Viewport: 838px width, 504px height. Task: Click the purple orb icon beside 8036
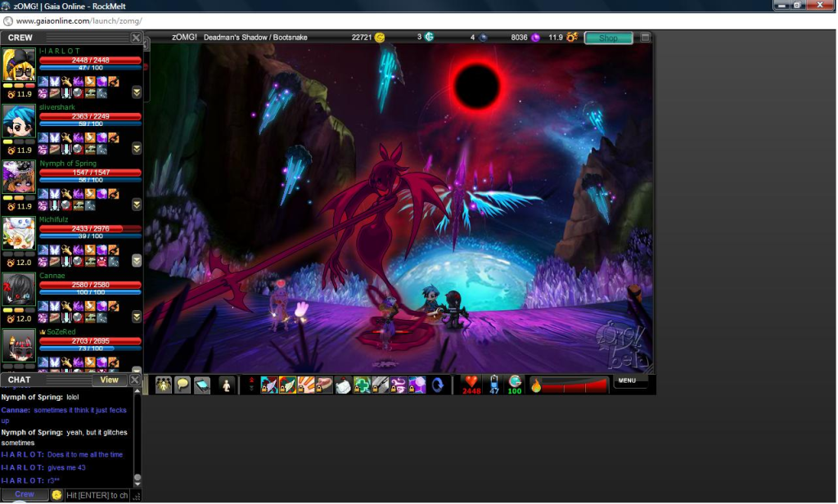pos(535,38)
